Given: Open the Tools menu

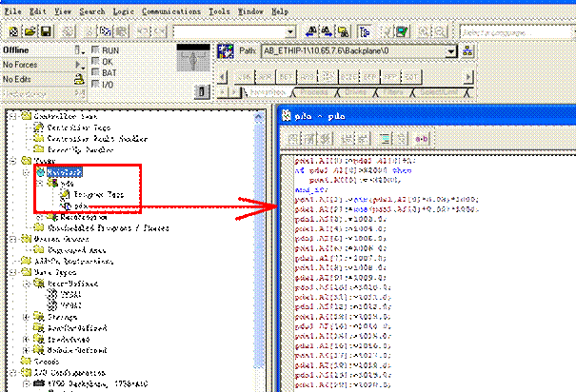Looking at the screenshot, I should pos(221,10).
